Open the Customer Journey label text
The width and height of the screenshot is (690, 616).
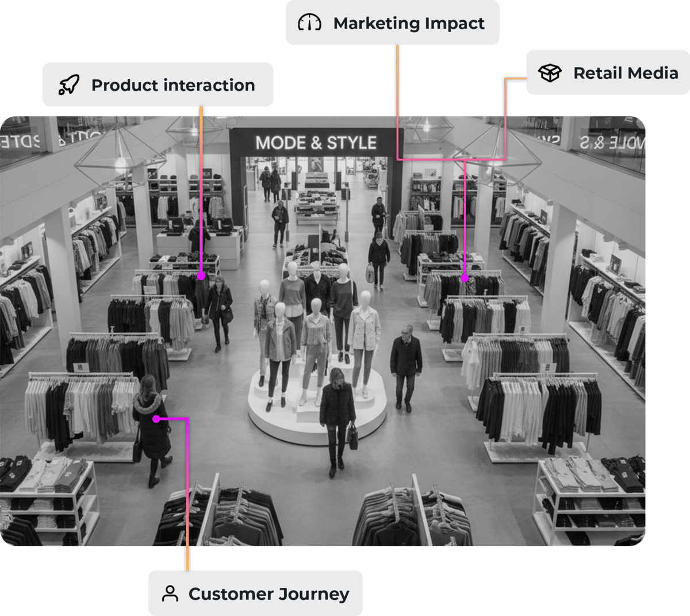click(x=269, y=594)
